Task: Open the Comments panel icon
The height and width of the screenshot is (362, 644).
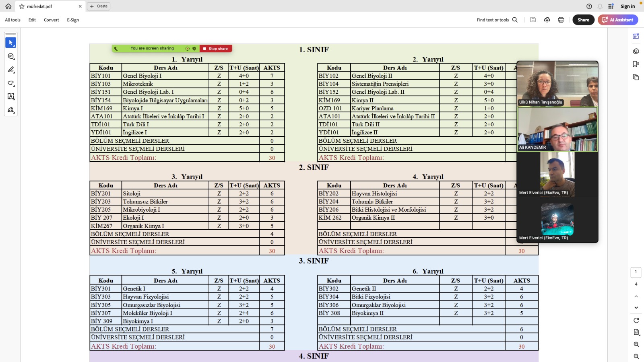Action: pos(636,51)
